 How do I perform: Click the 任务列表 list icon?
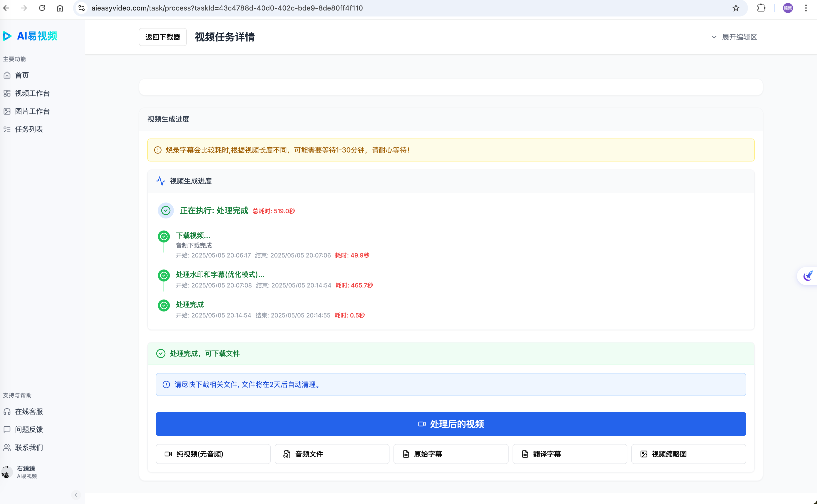(x=7, y=129)
